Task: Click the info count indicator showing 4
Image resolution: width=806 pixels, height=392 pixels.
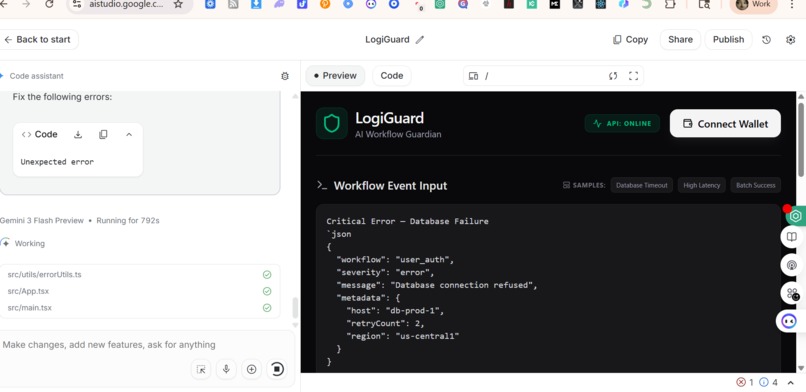Action: point(768,382)
